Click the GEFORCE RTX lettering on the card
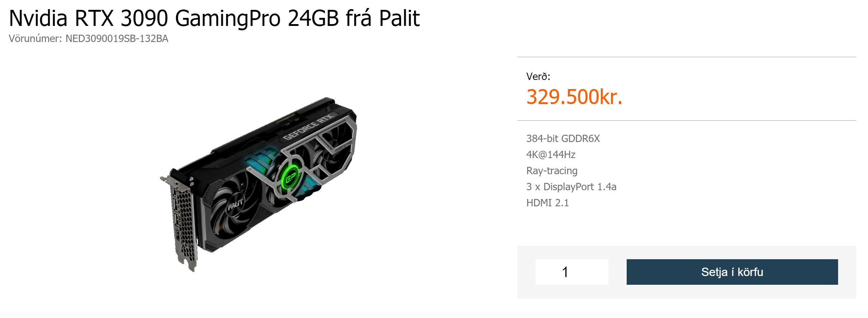Image resolution: width=868 pixels, height=318 pixels. [308, 127]
